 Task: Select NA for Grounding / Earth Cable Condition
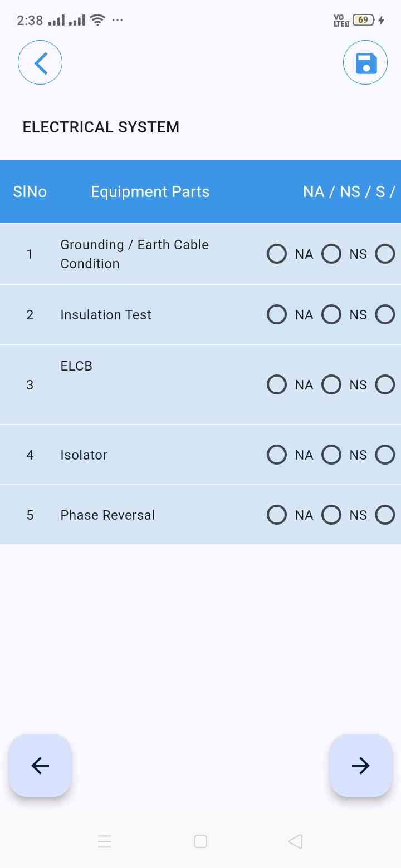[x=277, y=254]
